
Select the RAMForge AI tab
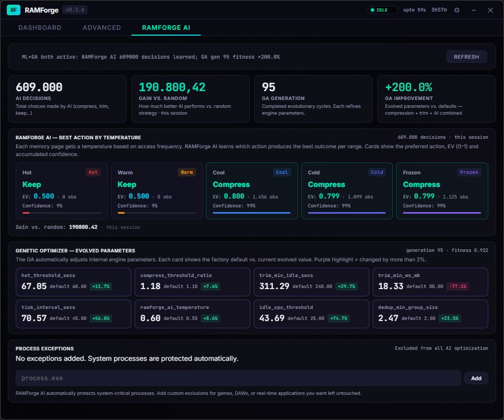pyautogui.click(x=166, y=28)
